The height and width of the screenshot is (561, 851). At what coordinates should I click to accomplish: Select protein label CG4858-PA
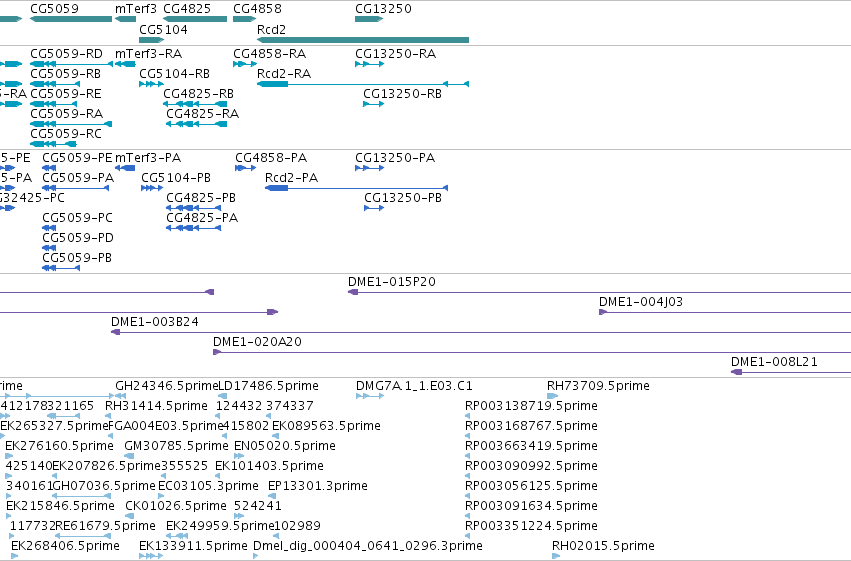pyautogui.click(x=271, y=158)
